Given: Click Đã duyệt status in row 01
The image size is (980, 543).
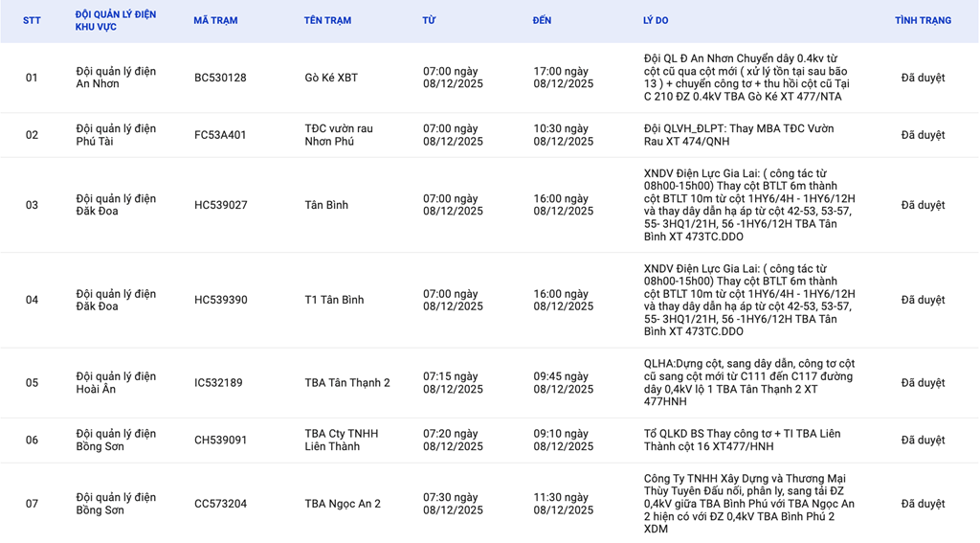Looking at the screenshot, I should point(923,78).
